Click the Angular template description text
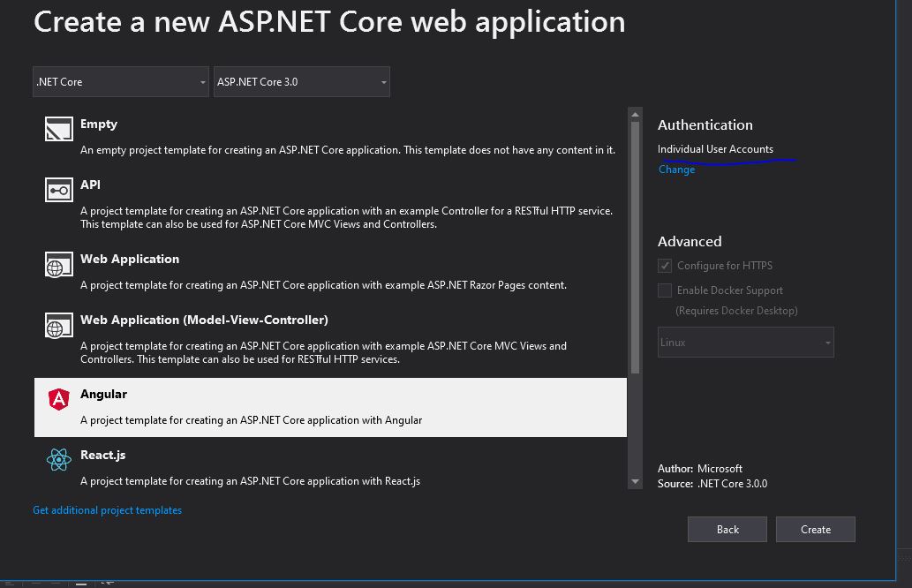The image size is (912, 588). coord(252,420)
